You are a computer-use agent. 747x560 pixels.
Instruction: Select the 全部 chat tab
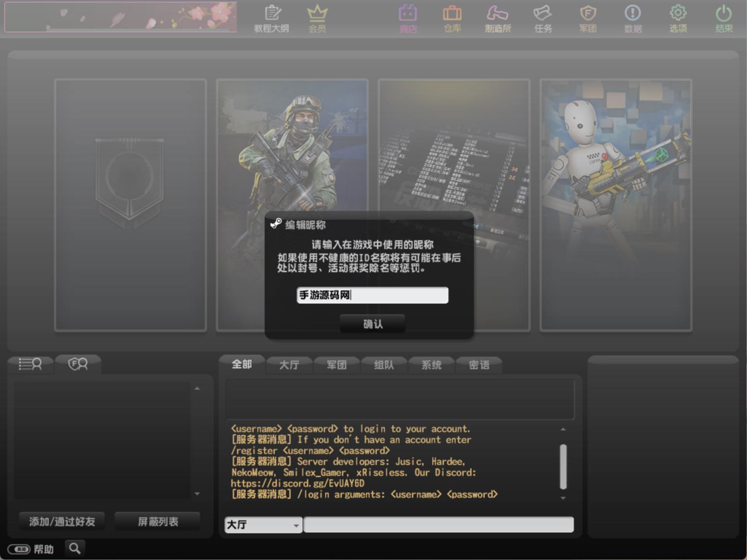pyautogui.click(x=242, y=364)
